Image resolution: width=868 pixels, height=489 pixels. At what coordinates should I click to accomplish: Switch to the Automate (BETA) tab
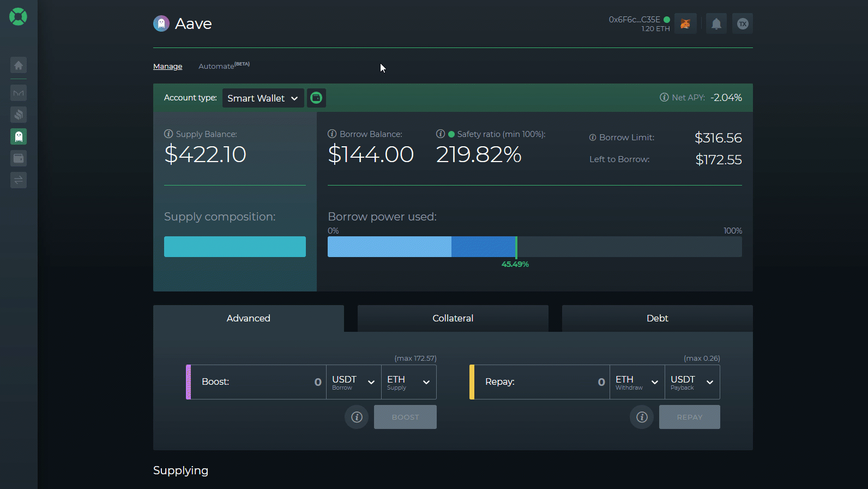[x=224, y=65]
